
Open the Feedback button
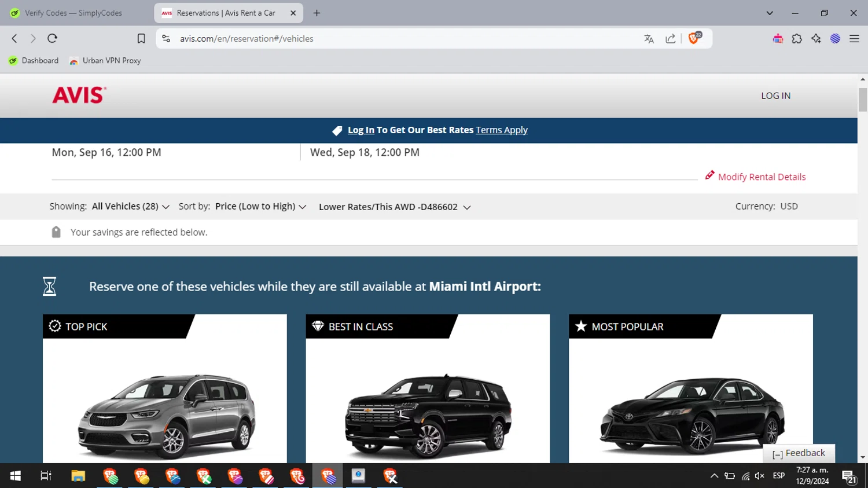click(799, 453)
